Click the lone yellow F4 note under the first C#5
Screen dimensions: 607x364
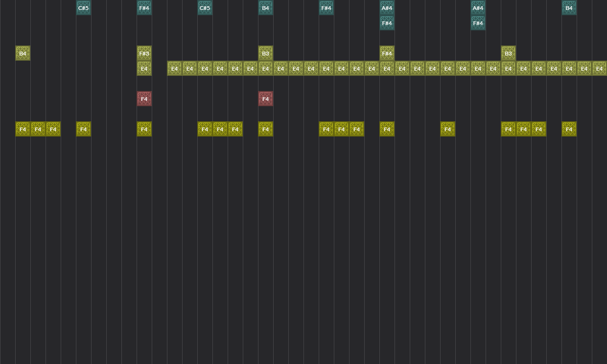pyautogui.click(x=83, y=129)
